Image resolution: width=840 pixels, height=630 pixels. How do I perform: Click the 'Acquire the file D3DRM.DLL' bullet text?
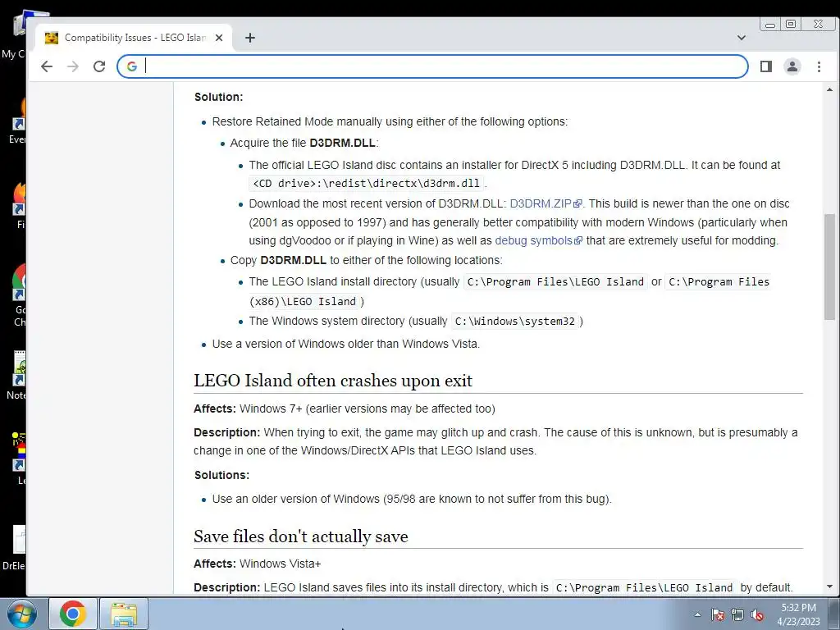tap(304, 143)
